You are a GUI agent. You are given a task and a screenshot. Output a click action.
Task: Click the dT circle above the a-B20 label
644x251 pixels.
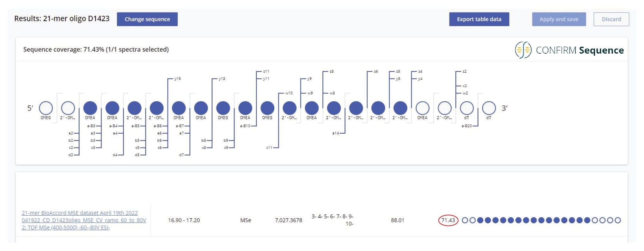(x=467, y=108)
